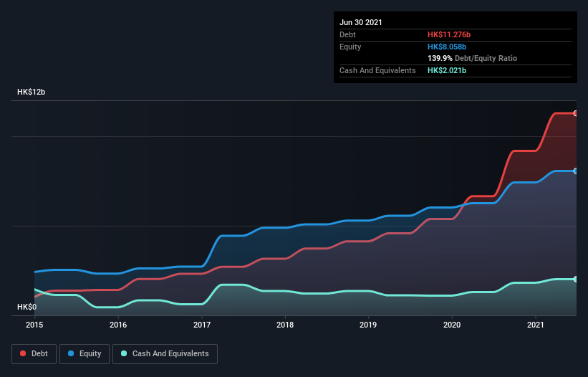Click the HK$12b y-axis label
The height and width of the screenshot is (377, 588).
[31, 92]
